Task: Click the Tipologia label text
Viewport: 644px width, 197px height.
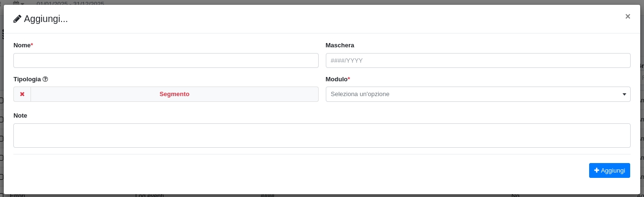Action: point(27,79)
